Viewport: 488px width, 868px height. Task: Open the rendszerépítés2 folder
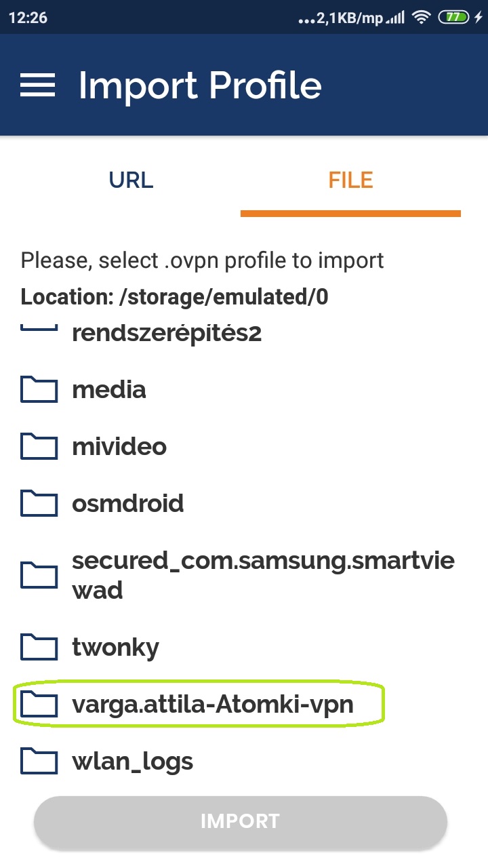coord(166,334)
